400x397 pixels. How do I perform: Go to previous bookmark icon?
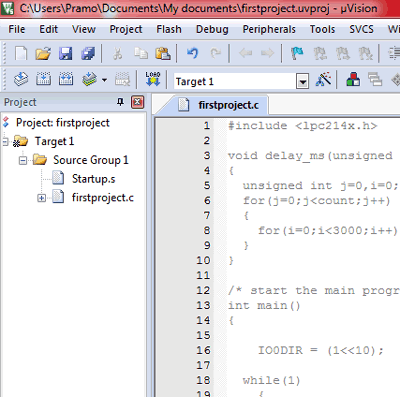coord(320,53)
